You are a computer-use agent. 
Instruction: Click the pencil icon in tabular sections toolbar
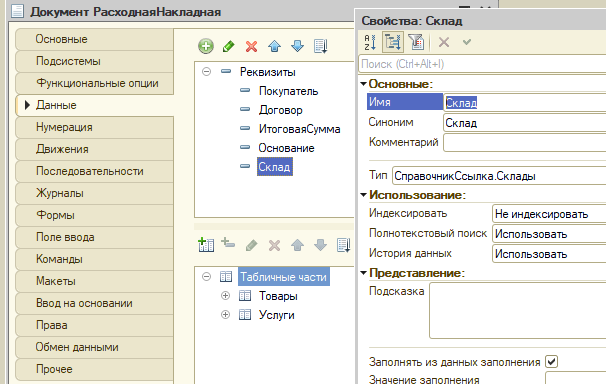[252, 245]
